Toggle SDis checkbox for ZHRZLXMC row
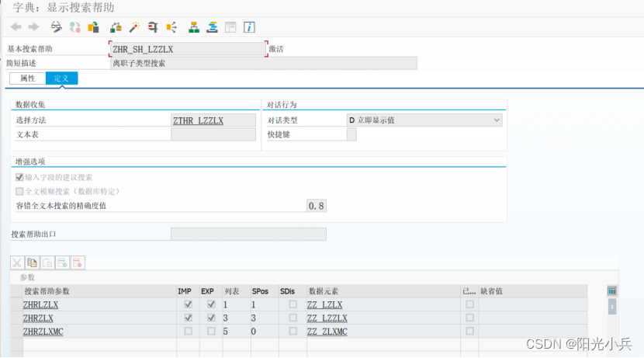 pyautogui.click(x=293, y=331)
